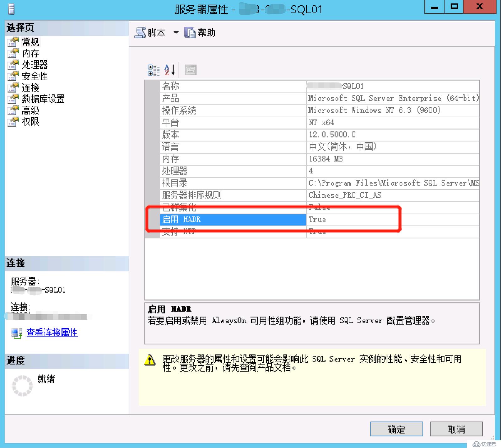Viewport: 501px width, 448px height.
Task: Select the 安全性 page
Action: pos(35,76)
